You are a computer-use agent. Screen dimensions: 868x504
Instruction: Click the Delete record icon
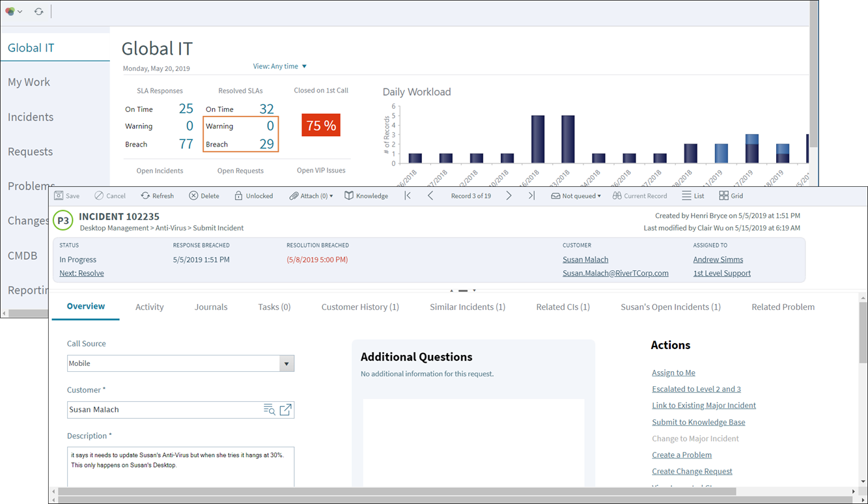(193, 196)
